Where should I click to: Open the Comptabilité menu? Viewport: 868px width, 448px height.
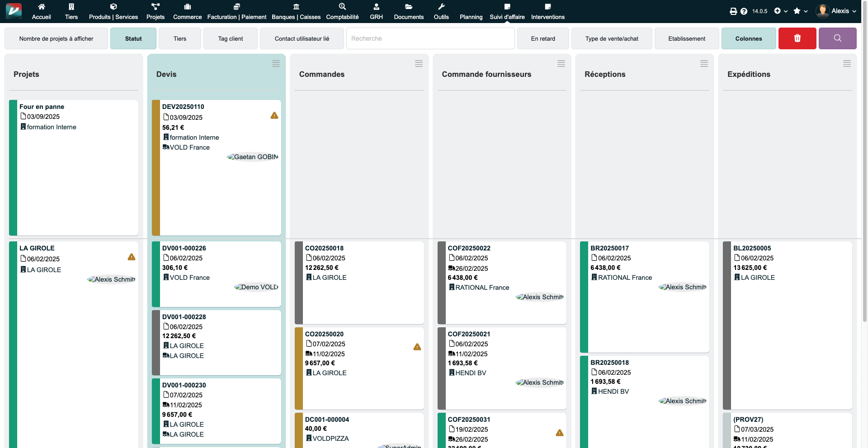(x=342, y=11)
